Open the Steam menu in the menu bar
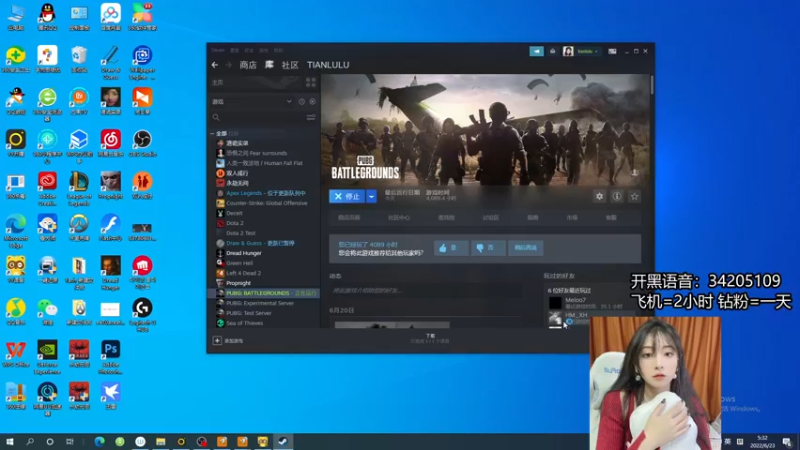Image resolution: width=800 pixels, height=450 pixels. (x=218, y=50)
